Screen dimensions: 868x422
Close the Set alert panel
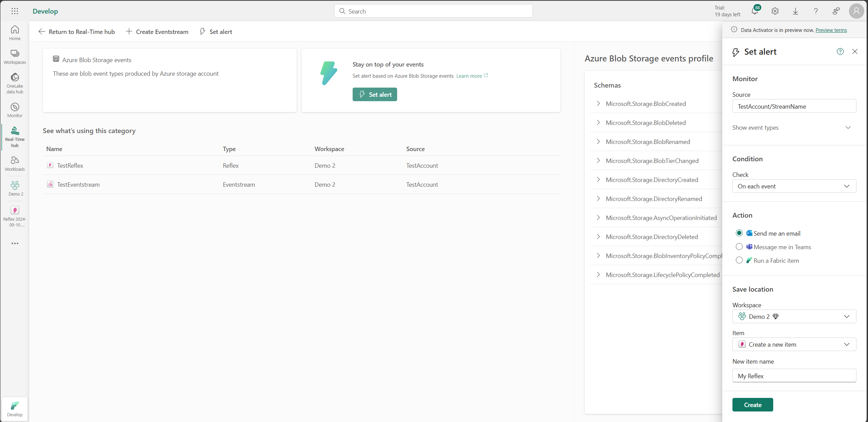(855, 52)
